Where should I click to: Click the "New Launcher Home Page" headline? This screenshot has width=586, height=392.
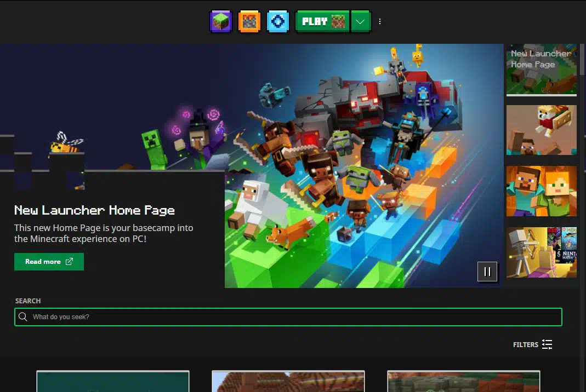(x=94, y=210)
